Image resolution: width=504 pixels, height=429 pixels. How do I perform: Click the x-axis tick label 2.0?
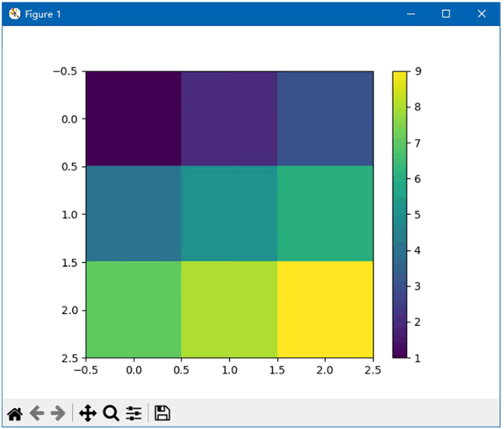click(324, 370)
